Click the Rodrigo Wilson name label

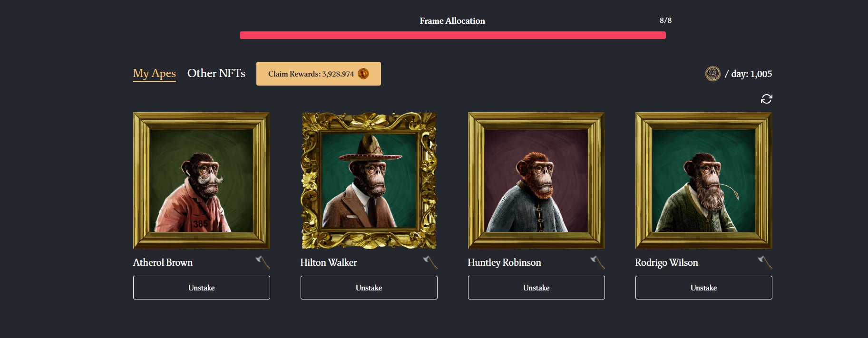666,262
